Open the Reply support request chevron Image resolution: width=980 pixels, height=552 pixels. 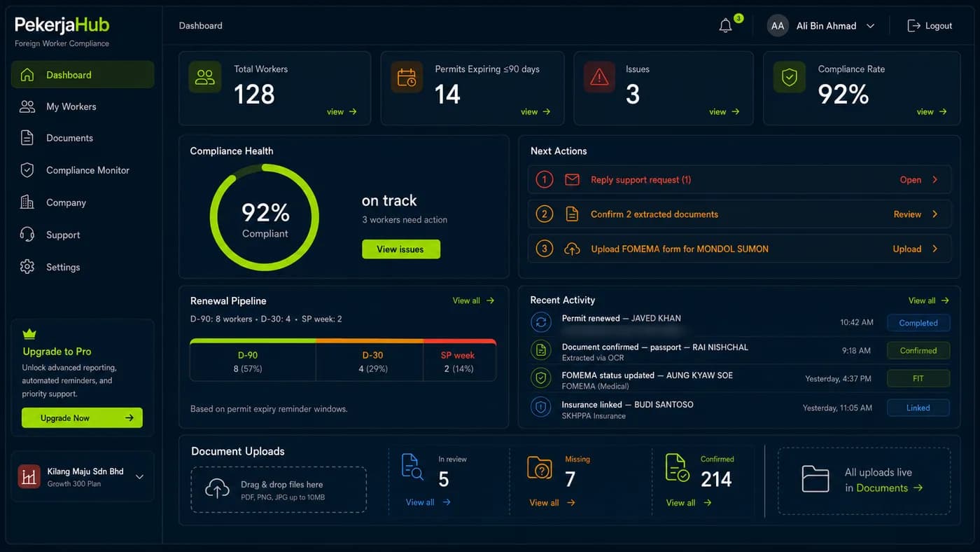coord(934,180)
